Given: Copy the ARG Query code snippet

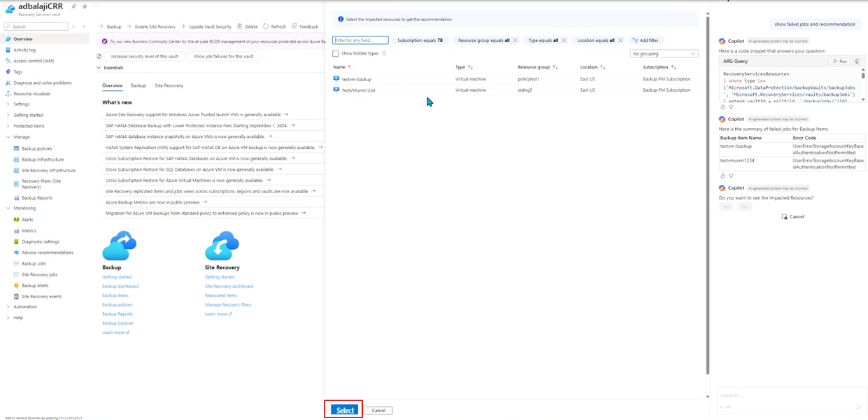Looking at the screenshot, I should [858, 62].
